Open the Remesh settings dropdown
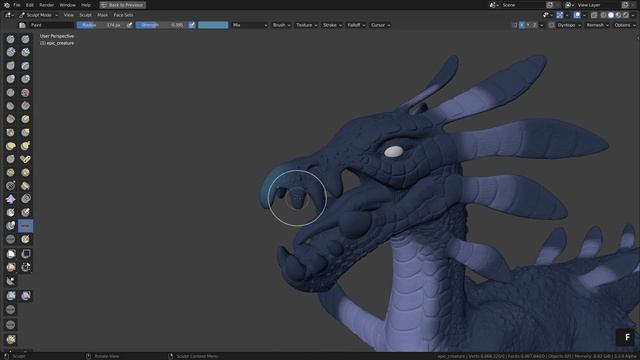 (x=598, y=25)
